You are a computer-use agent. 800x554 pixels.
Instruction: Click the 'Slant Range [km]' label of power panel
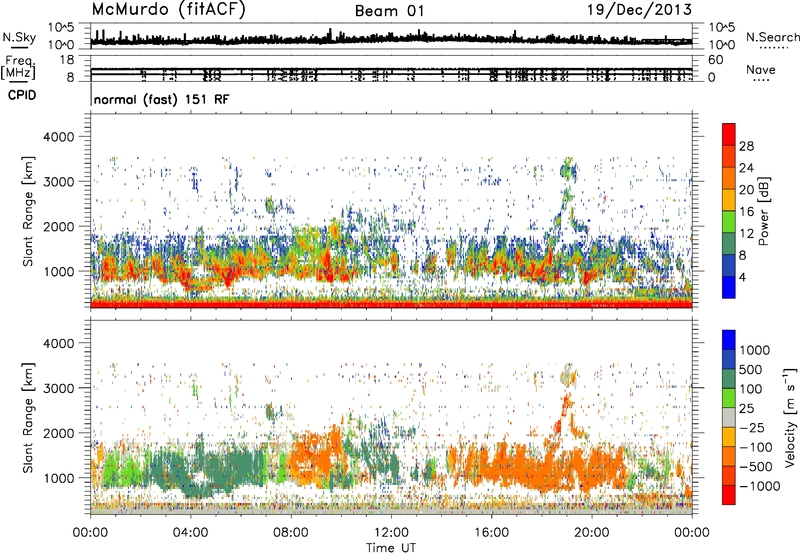28,211
